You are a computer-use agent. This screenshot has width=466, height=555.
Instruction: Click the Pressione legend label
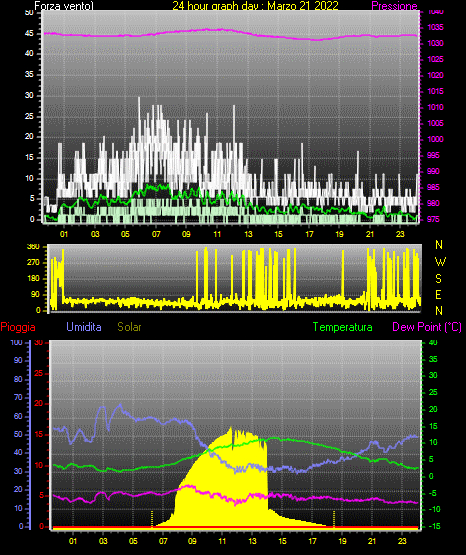(394, 6)
